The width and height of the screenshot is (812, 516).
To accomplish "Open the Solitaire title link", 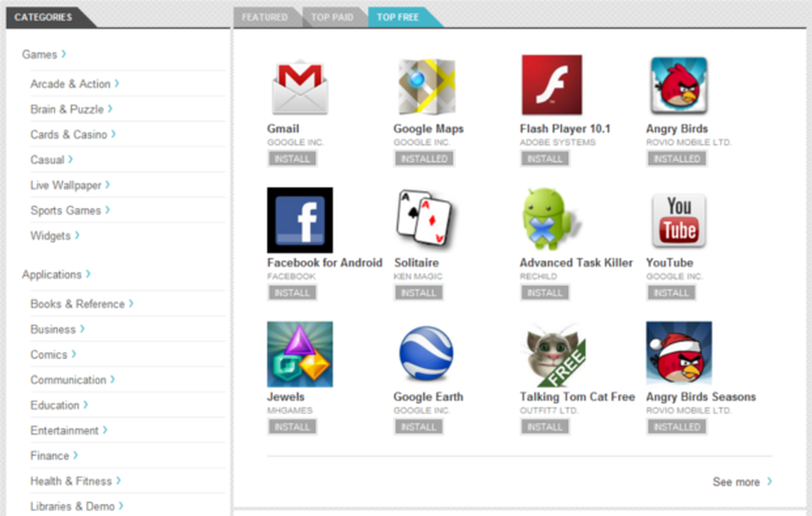I will [x=417, y=262].
